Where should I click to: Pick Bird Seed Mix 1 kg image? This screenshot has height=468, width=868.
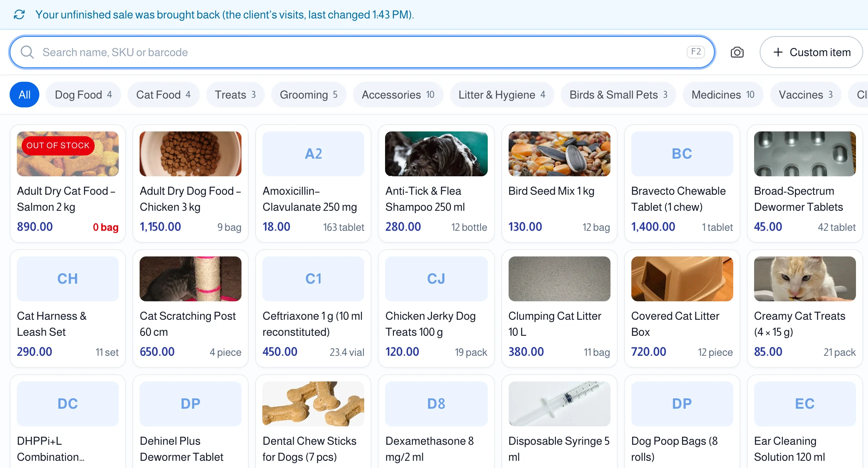pyautogui.click(x=560, y=154)
